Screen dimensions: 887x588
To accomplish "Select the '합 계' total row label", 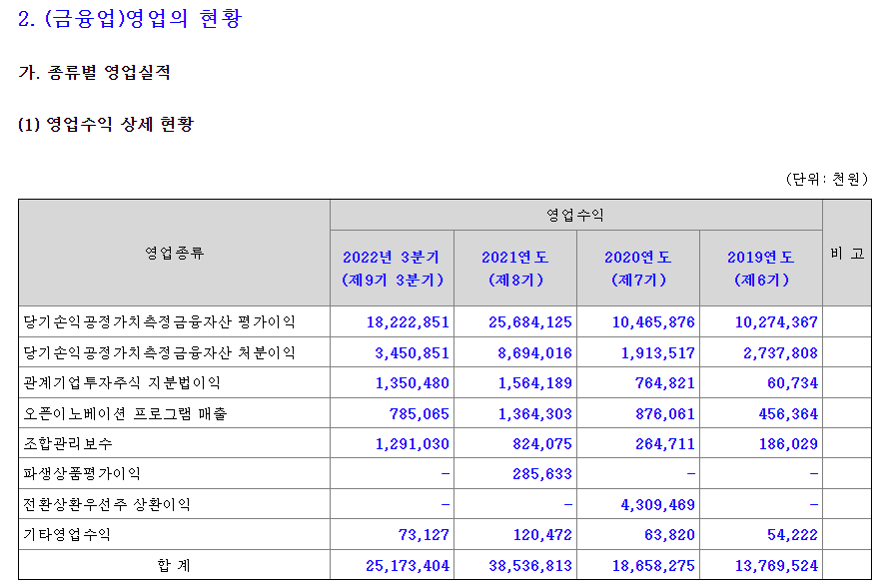I will 174,565.
